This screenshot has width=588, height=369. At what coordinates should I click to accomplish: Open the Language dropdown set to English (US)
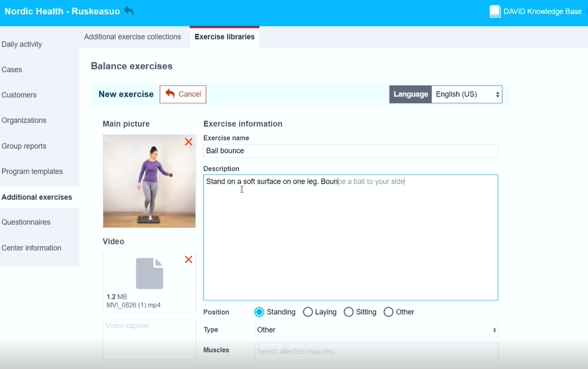(467, 95)
